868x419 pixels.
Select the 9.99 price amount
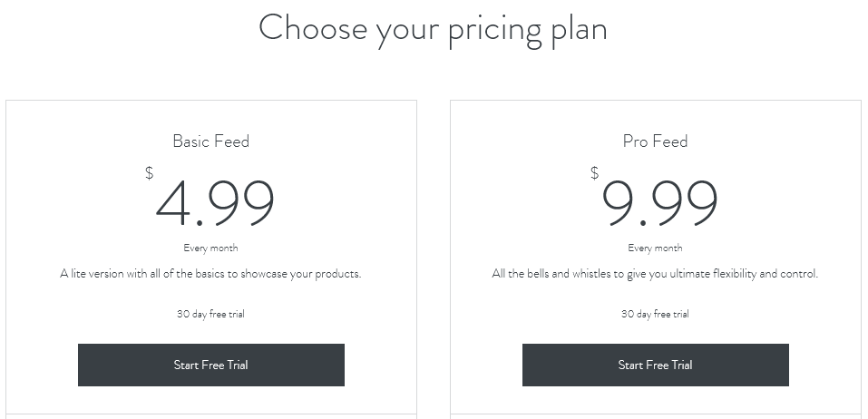click(660, 202)
